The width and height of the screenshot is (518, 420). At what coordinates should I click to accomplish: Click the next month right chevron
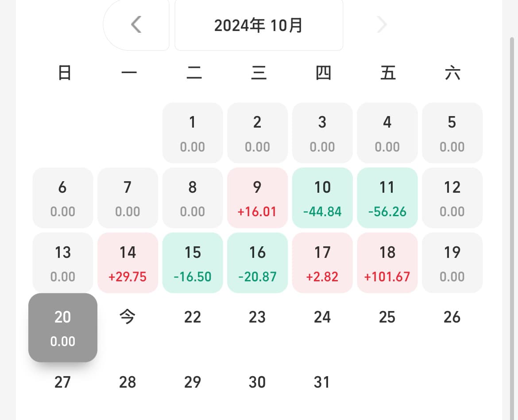click(382, 25)
